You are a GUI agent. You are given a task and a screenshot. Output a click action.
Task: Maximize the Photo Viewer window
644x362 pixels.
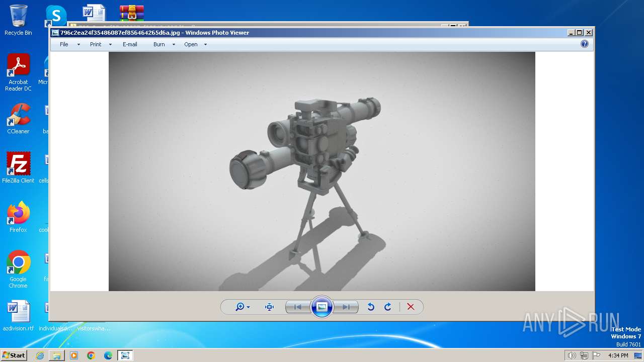[580, 33]
